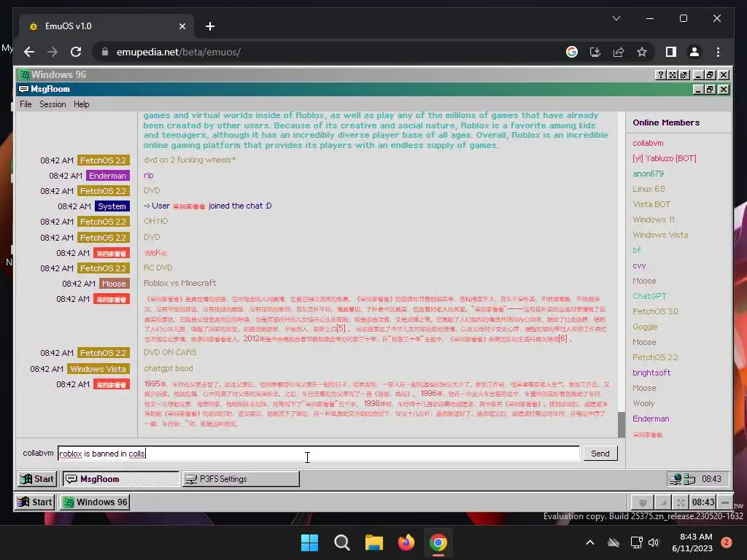Close the EmuOS v1.0 tab
The image size is (747, 560).
(x=182, y=26)
